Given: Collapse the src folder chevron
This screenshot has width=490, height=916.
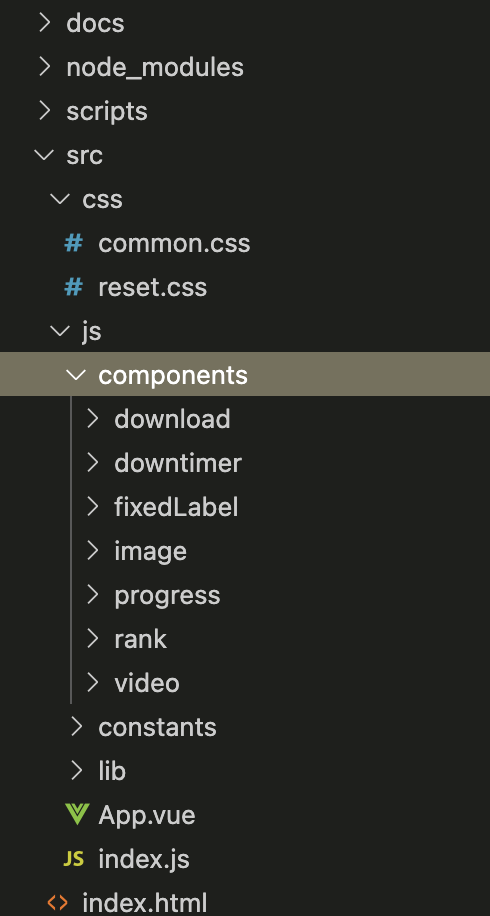Looking at the screenshot, I should coord(44,155).
